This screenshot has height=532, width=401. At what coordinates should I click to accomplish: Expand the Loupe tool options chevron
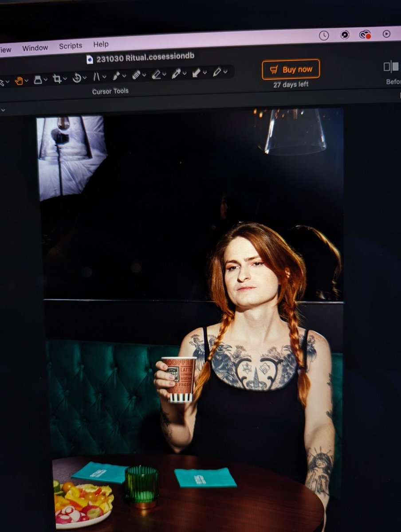(x=46, y=79)
